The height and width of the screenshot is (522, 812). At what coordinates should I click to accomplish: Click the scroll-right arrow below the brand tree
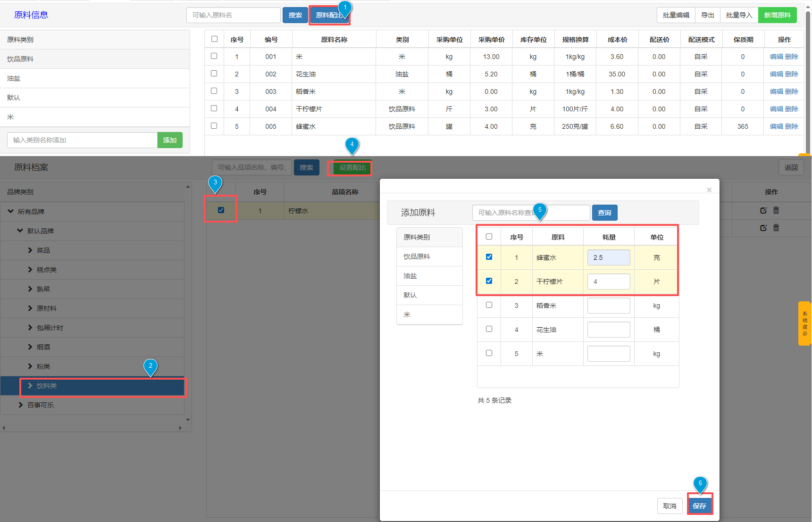click(180, 428)
